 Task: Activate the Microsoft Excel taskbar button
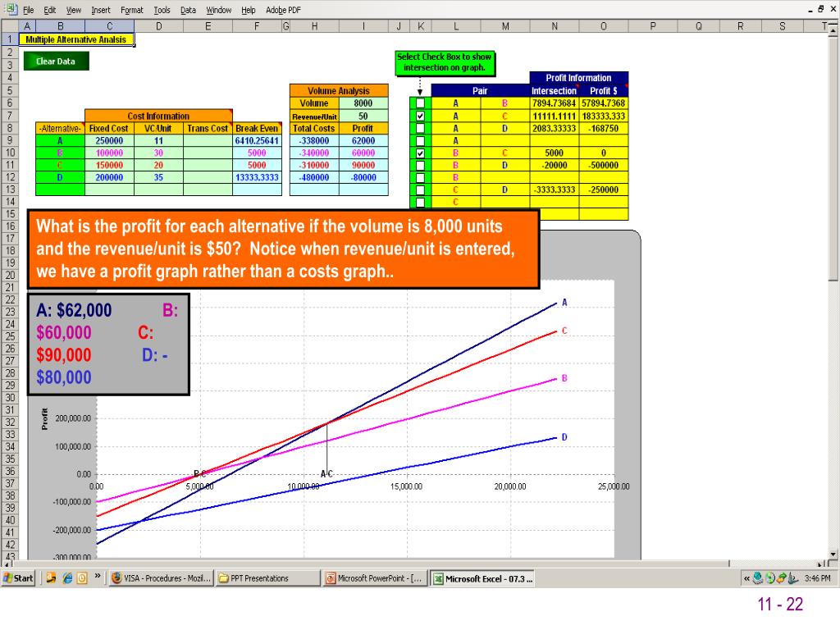click(482, 578)
